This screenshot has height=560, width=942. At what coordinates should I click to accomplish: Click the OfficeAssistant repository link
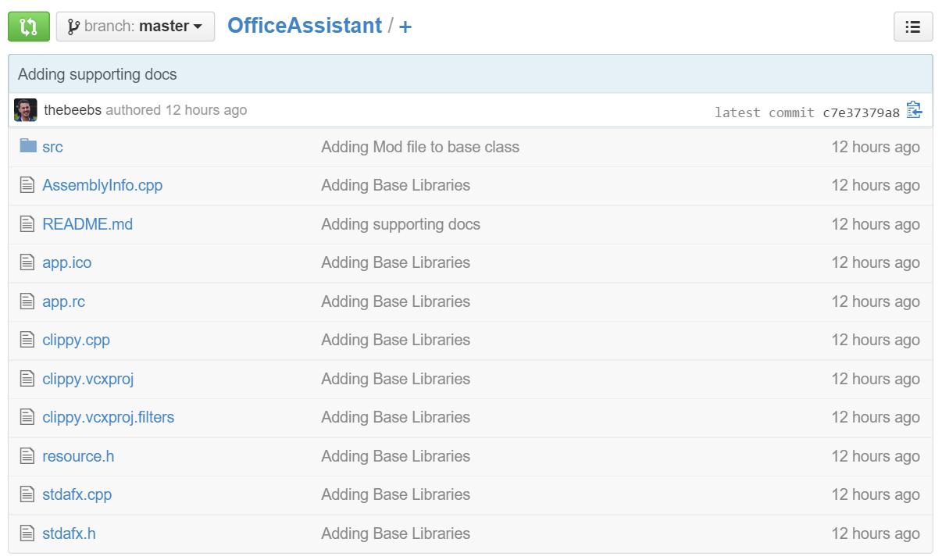point(304,26)
